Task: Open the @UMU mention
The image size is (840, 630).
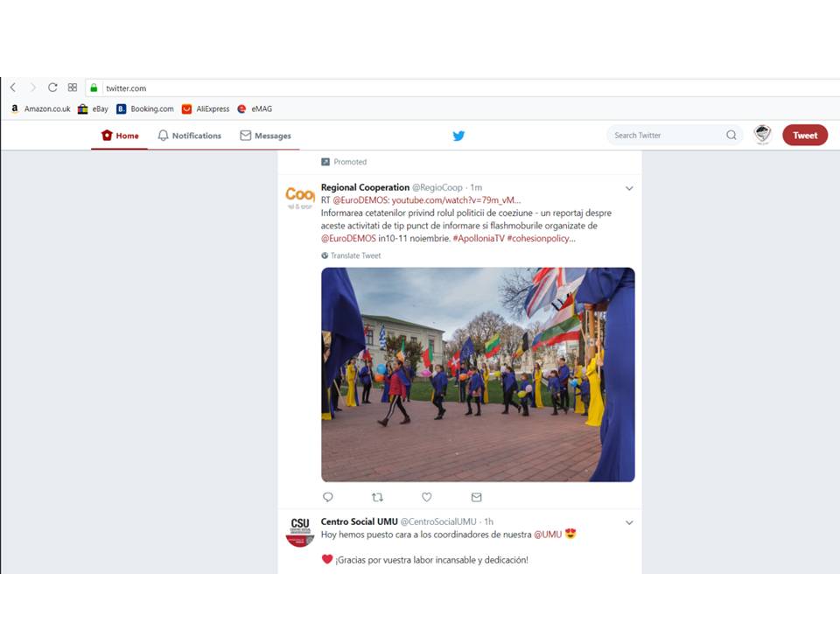Action: point(548,535)
